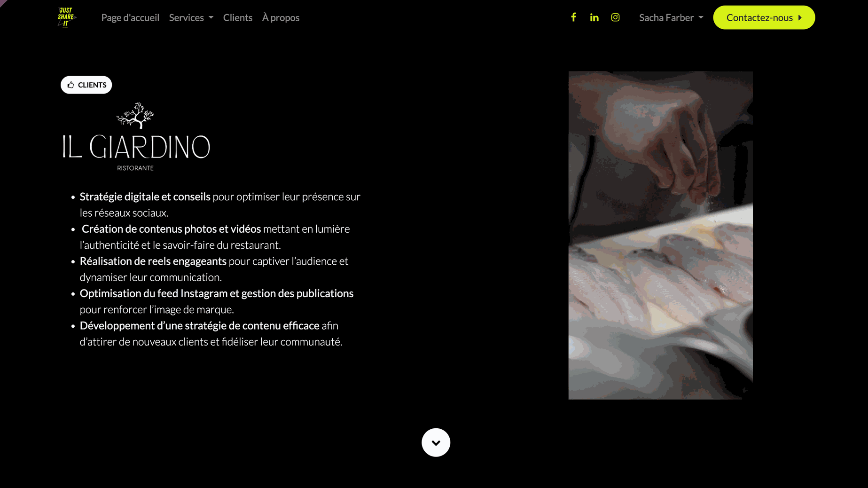Click the Sacha Farber caret arrow

[701, 18]
